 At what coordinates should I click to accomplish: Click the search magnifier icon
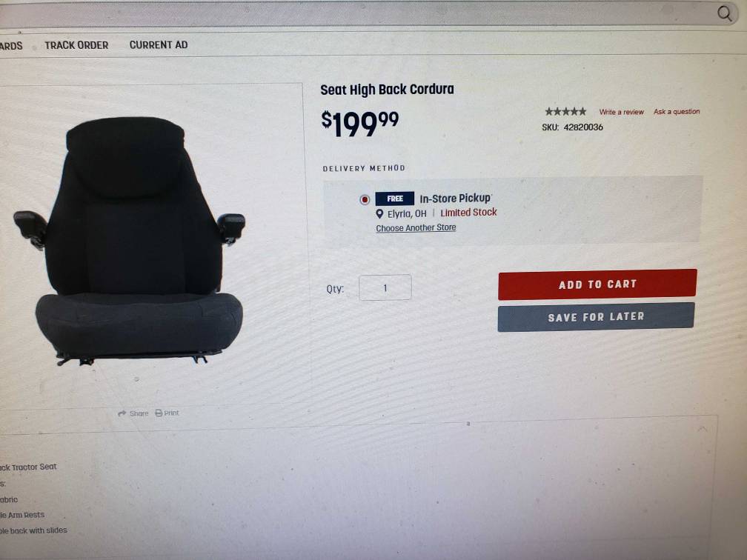click(x=725, y=13)
